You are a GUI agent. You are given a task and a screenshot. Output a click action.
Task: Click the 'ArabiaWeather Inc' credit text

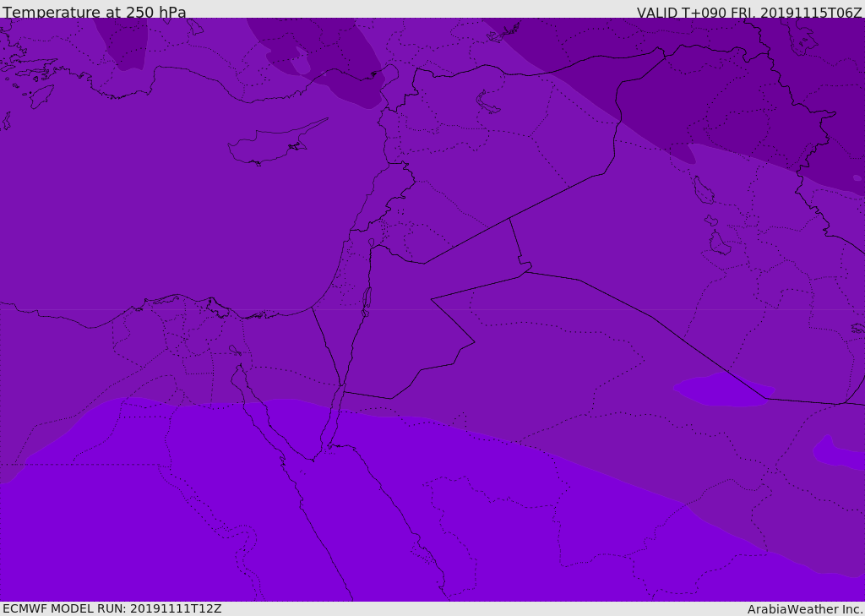[x=805, y=609]
